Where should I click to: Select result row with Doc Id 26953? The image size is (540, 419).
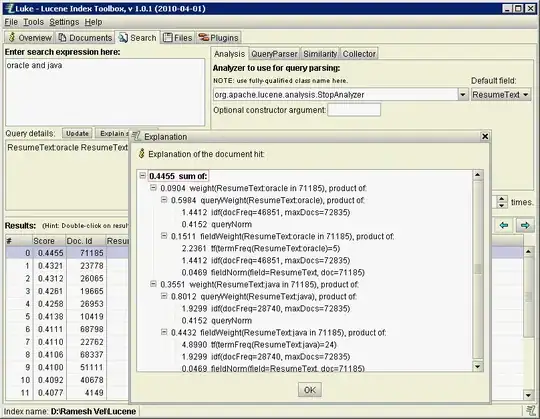coord(67,304)
